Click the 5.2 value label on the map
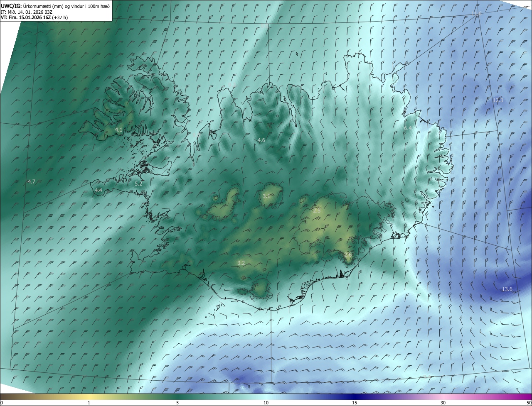The width and height of the screenshot is (532, 406). (x=139, y=183)
